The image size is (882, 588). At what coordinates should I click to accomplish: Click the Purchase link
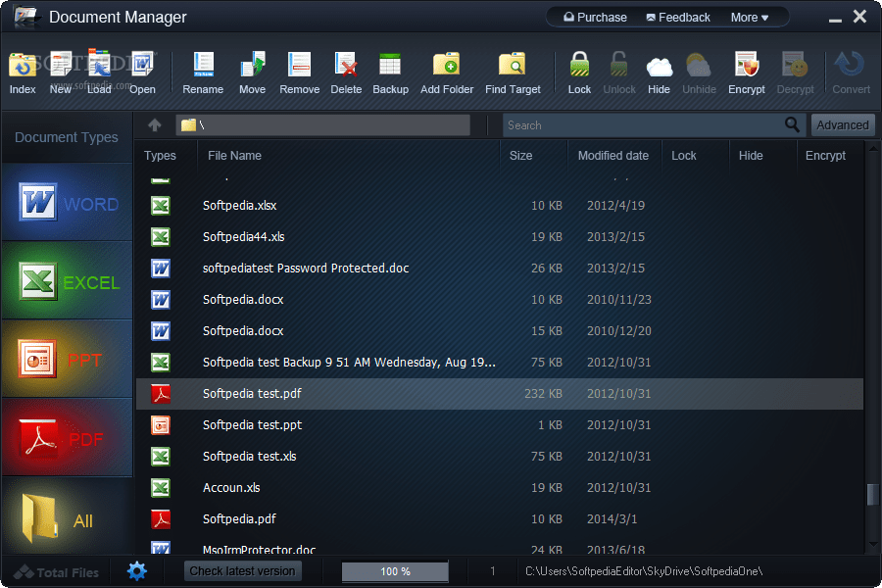point(595,18)
